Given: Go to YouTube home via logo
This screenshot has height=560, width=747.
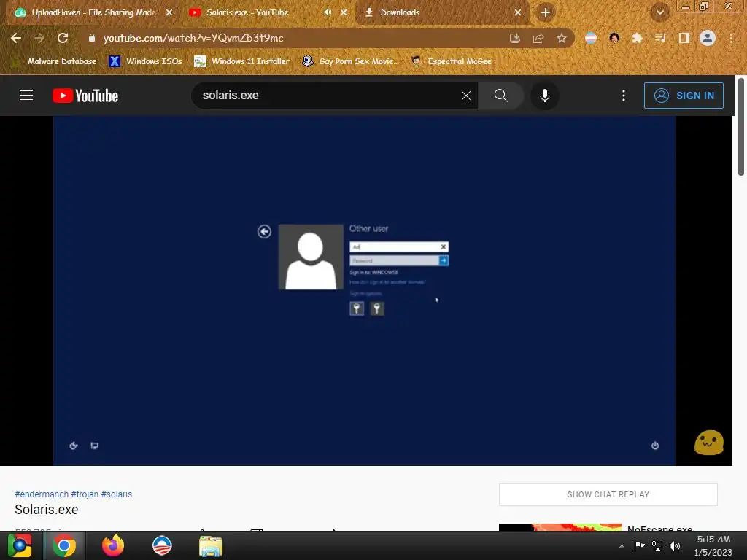Looking at the screenshot, I should 85,96.
